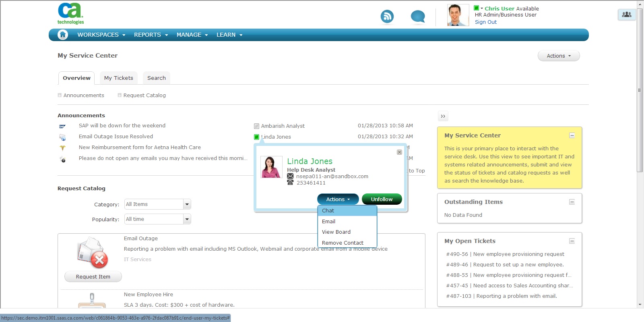Click the Ambarish Analyst name
644x322 pixels.
[283, 126]
